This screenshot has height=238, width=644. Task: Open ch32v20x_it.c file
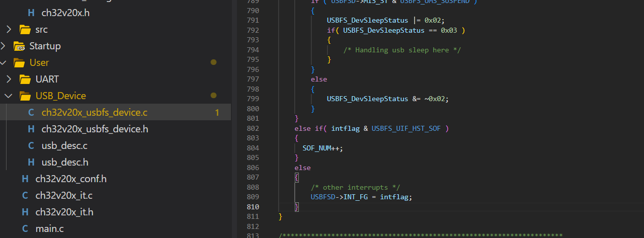[64, 195]
